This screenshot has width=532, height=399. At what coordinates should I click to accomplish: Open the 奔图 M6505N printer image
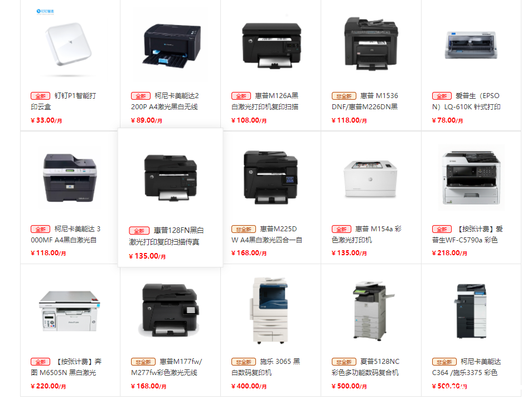(x=70, y=311)
